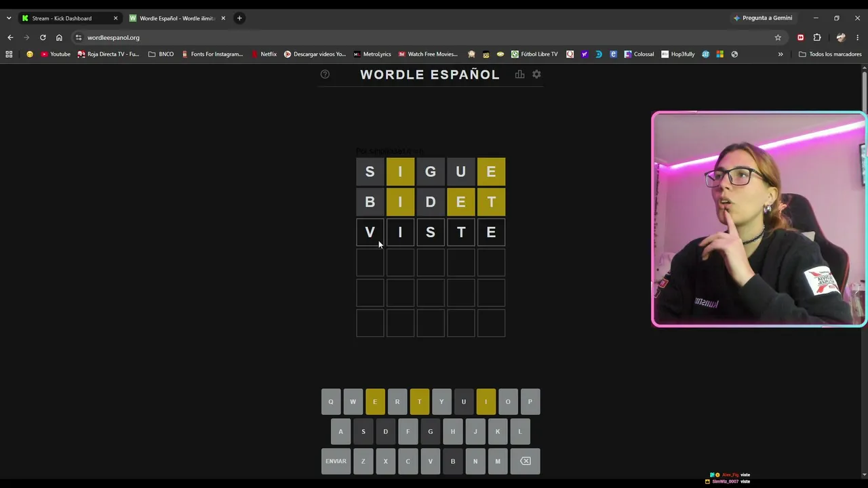Open the Netflix bookmark

[264, 54]
